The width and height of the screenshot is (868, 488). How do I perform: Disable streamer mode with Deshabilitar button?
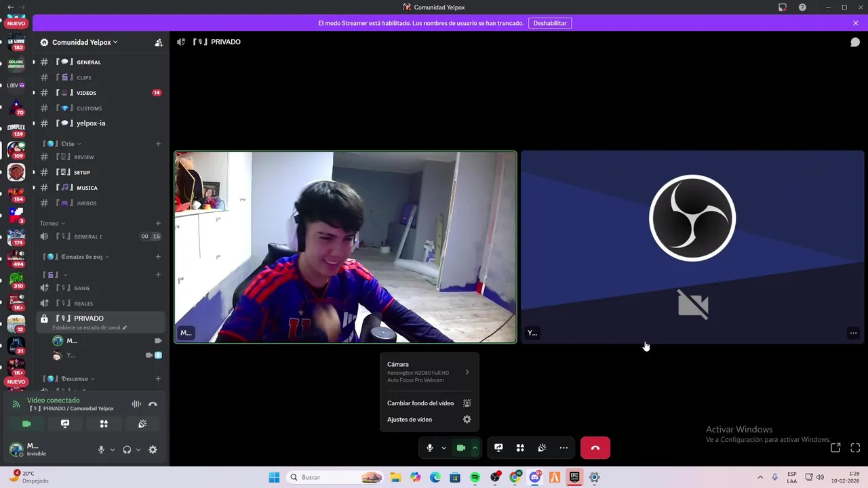[x=550, y=23]
